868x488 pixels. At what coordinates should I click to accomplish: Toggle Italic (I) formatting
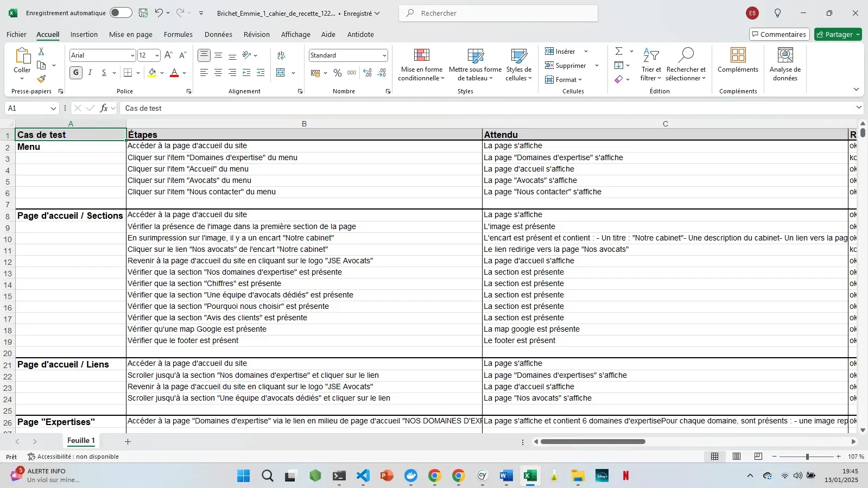(90, 73)
